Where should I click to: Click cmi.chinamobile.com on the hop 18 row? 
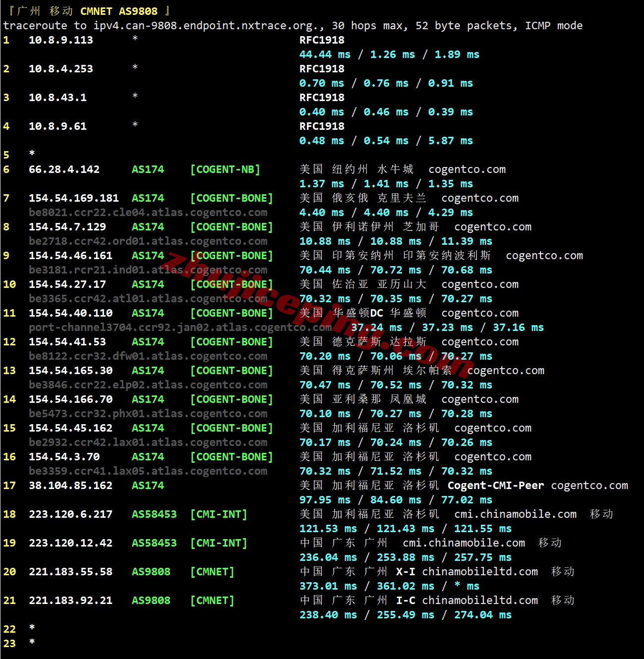pos(515,514)
